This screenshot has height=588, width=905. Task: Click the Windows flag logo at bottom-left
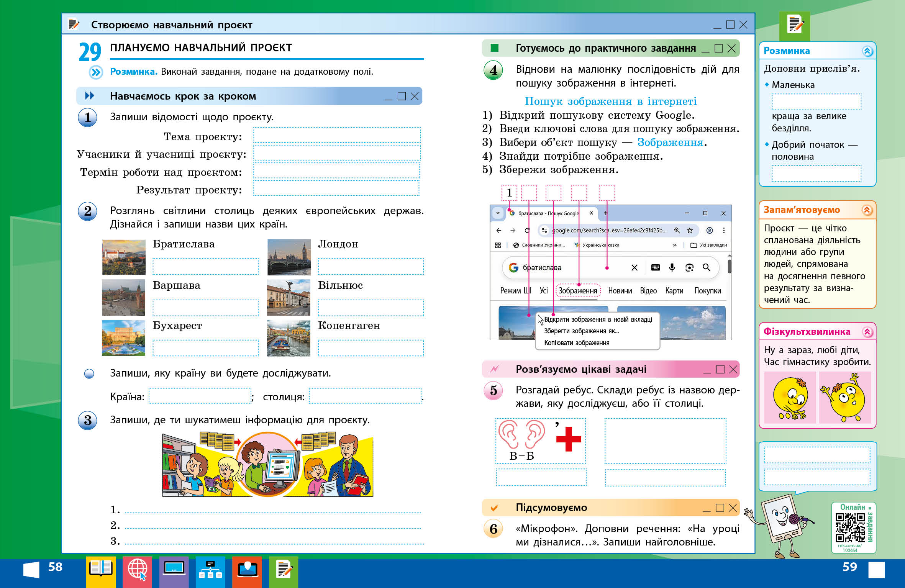pos(31,570)
